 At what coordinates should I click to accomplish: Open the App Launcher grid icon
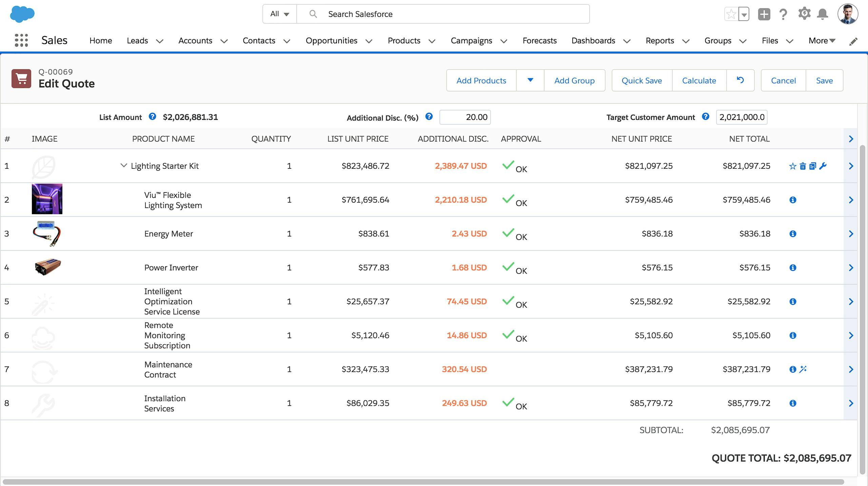tap(21, 40)
